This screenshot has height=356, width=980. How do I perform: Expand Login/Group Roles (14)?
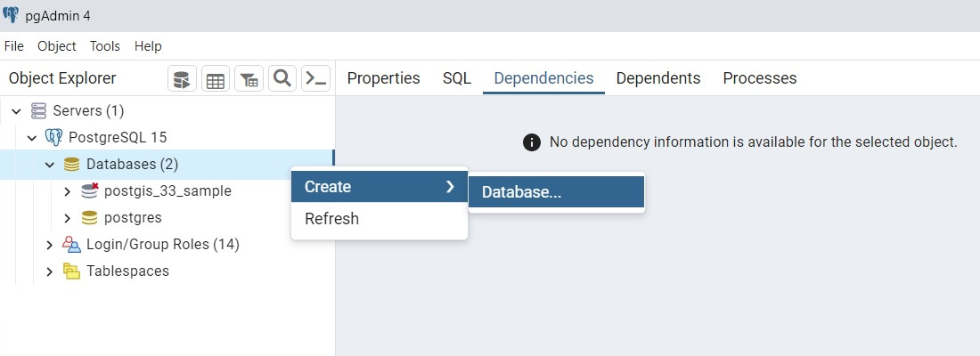[x=50, y=245]
